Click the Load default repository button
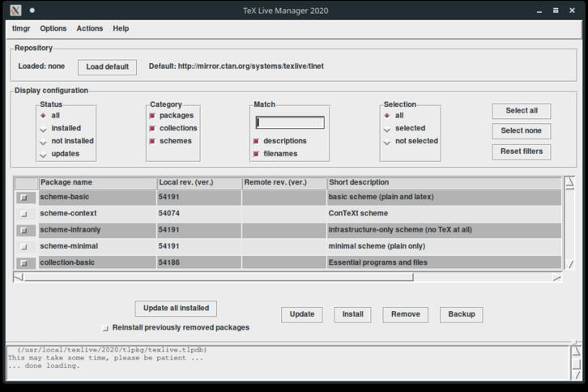The image size is (588, 392). pyautogui.click(x=107, y=66)
